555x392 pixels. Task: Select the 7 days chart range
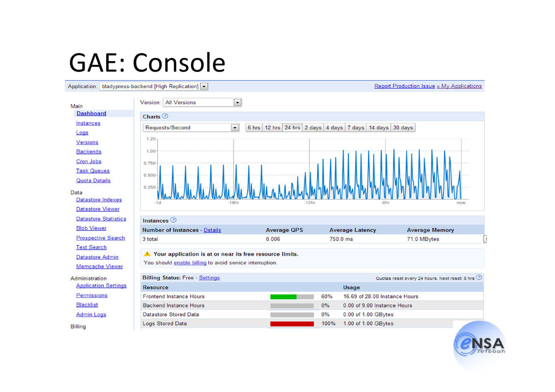pos(356,128)
